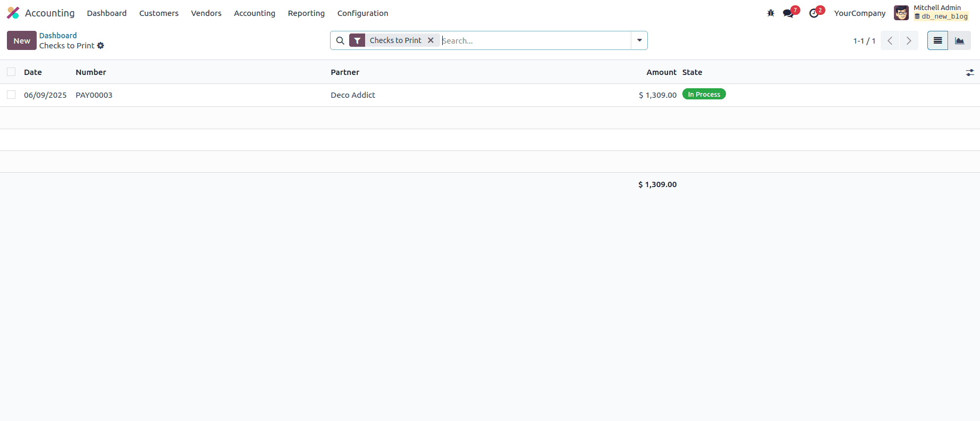Open optional columns adjust icon
Image resolution: width=980 pixels, height=421 pixels.
(x=970, y=72)
